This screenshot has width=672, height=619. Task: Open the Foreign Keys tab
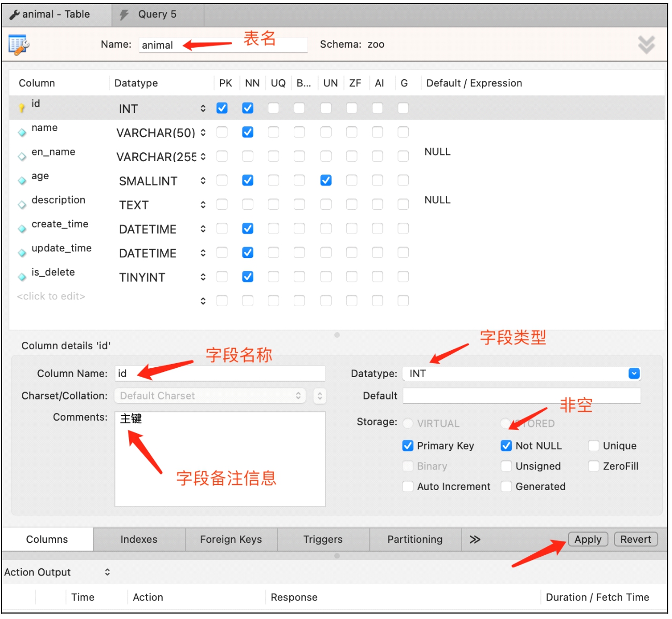[x=231, y=539]
